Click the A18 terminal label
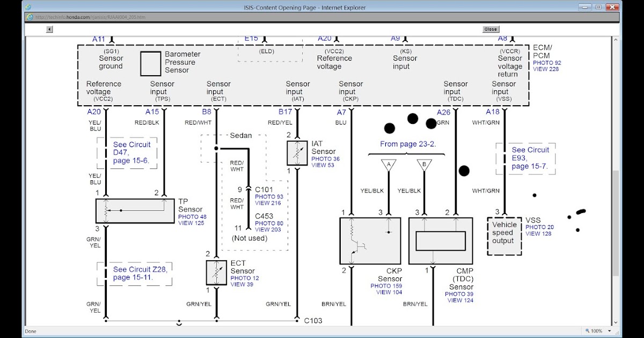Screen dimensions: 644x338 pos(493,112)
